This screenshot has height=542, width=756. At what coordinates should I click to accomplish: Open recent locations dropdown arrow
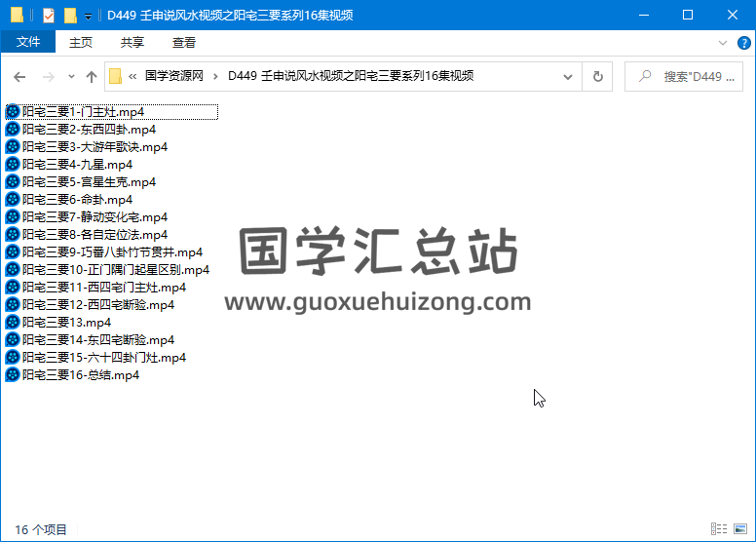click(71, 77)
